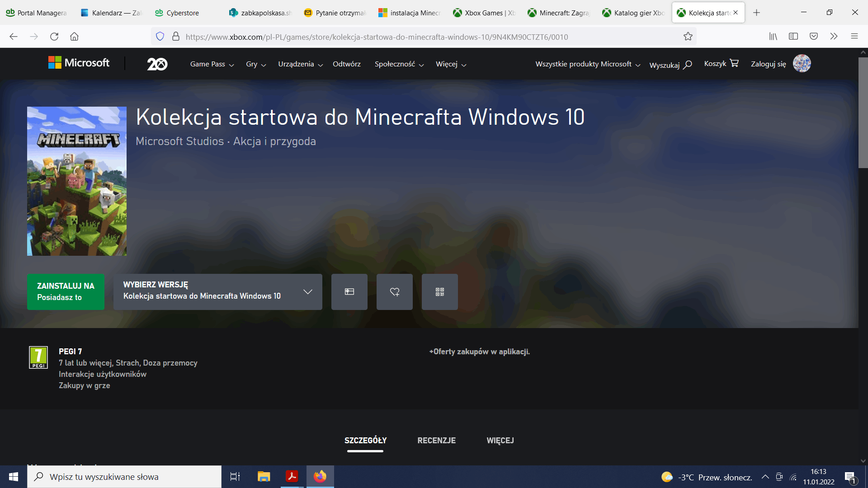Switch to the Katalog gier Xbox tab
This screenshot has height=488, width=868.
(634, 13)
